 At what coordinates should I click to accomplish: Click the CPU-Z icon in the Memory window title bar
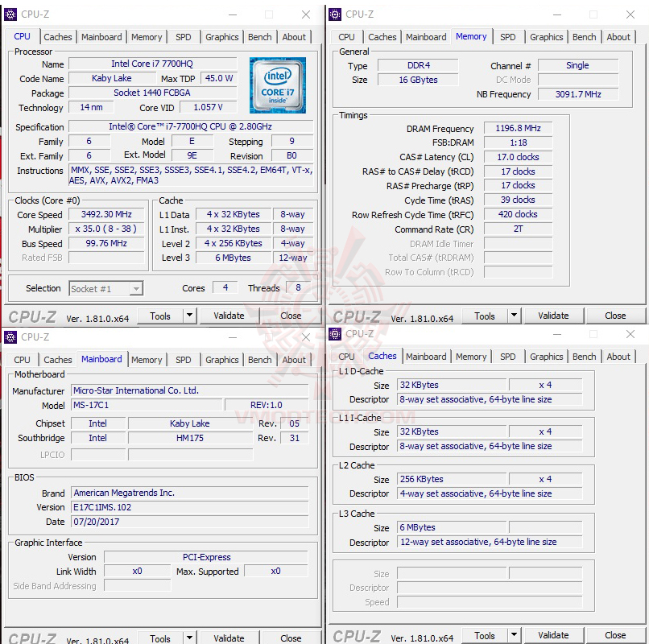[333, 14]
